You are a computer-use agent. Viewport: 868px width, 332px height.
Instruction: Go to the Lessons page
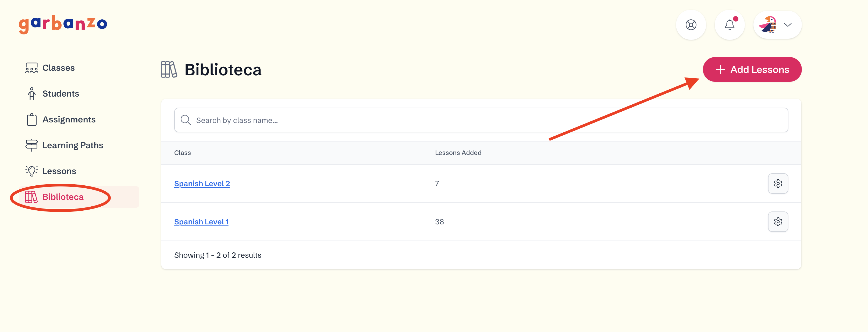pyautogui.click(x=59, y=171)
